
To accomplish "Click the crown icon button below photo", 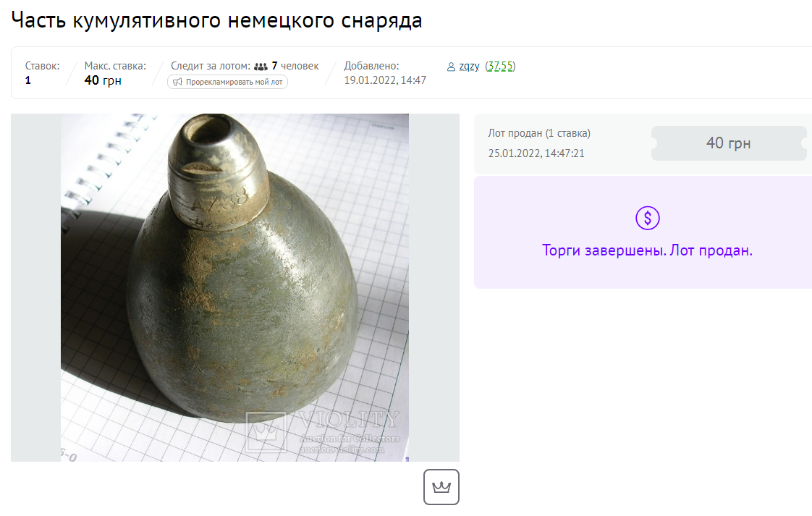I will 441,487.
